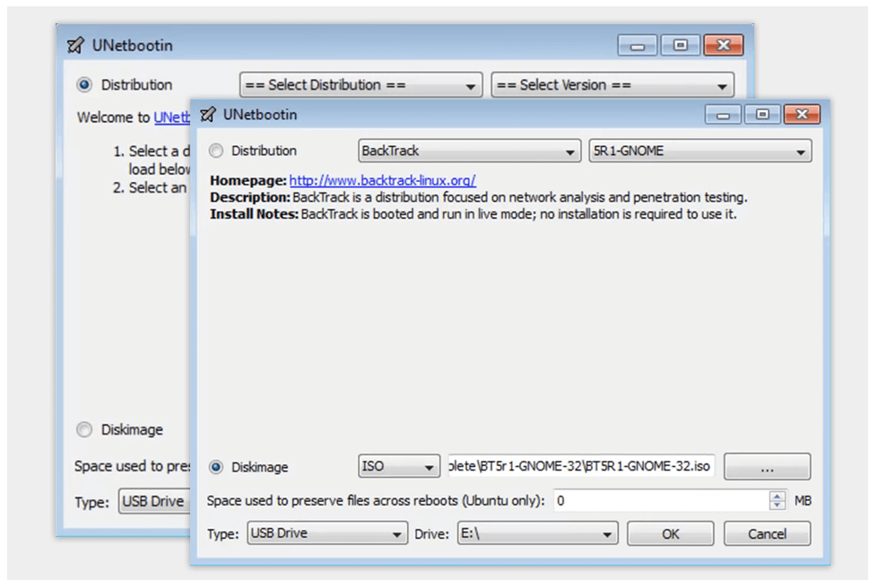Image resolution: width=878 pixels, height=588 pixels.
Task: Select the Diskimage radio in background window
Action: [x=85, y=430]
